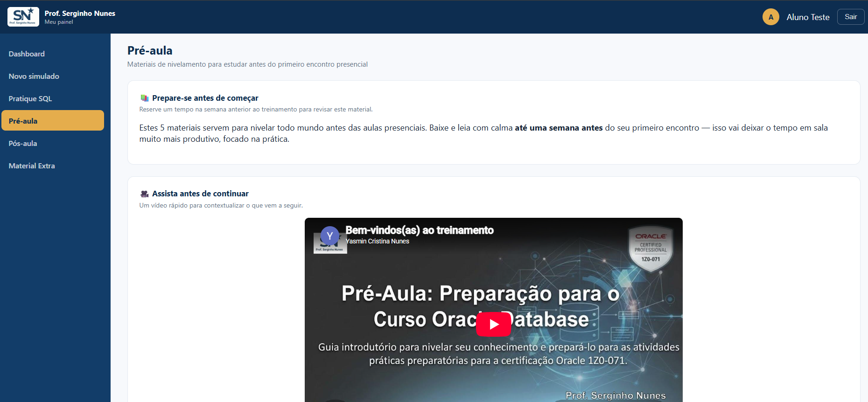Click the books icon beside Prepare-se antes de começar

click(145, 98)
